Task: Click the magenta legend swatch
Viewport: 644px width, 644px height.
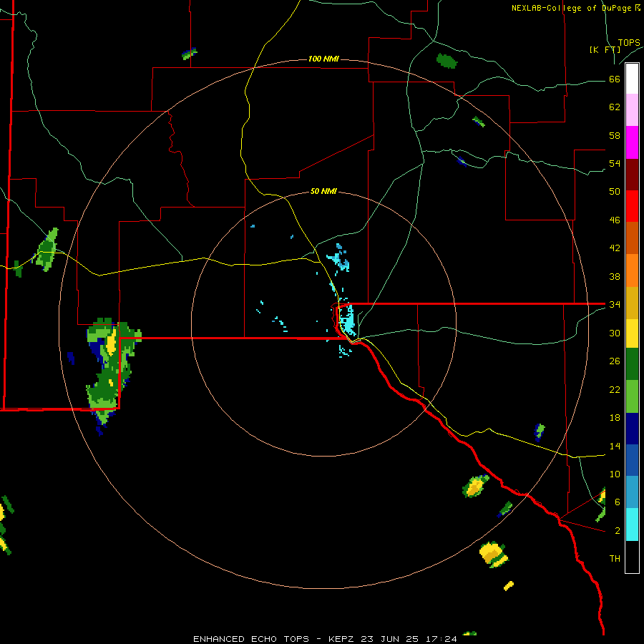Action: pos(632,142)
